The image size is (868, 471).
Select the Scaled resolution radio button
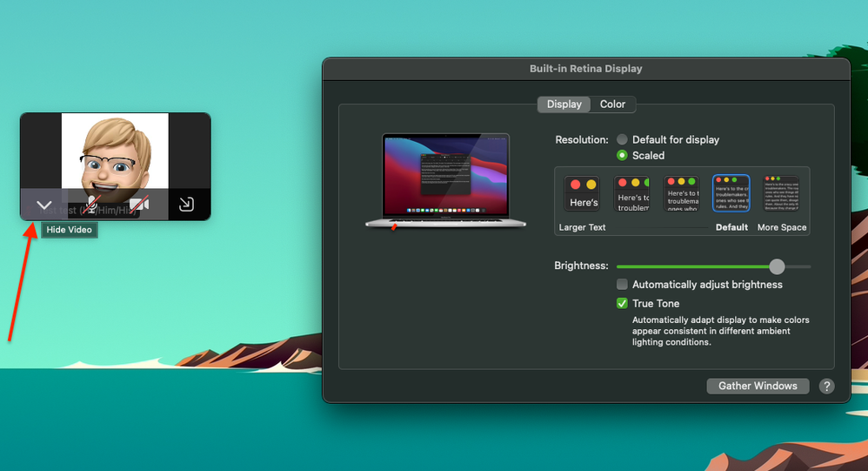(622, 156)
